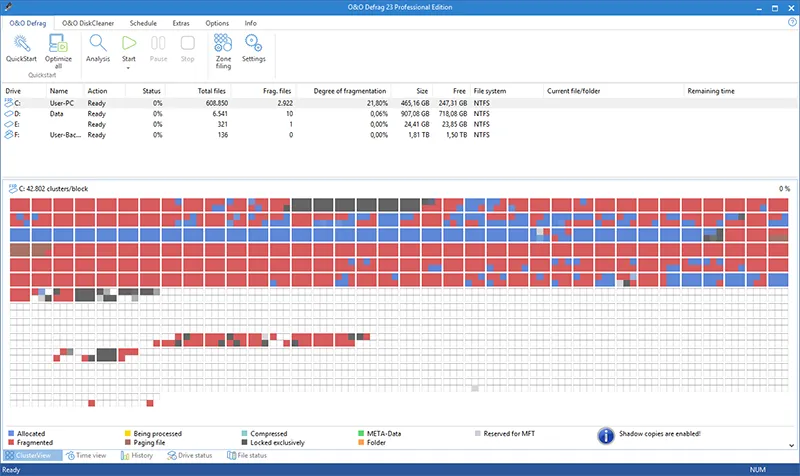800x476 pixels.
Task: Click the 2.922 fragmented files cell
Action: pos(285,103)
